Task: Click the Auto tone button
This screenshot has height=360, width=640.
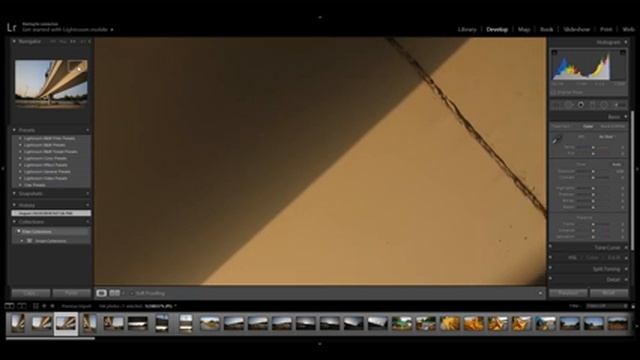Action: click(617, 164)
